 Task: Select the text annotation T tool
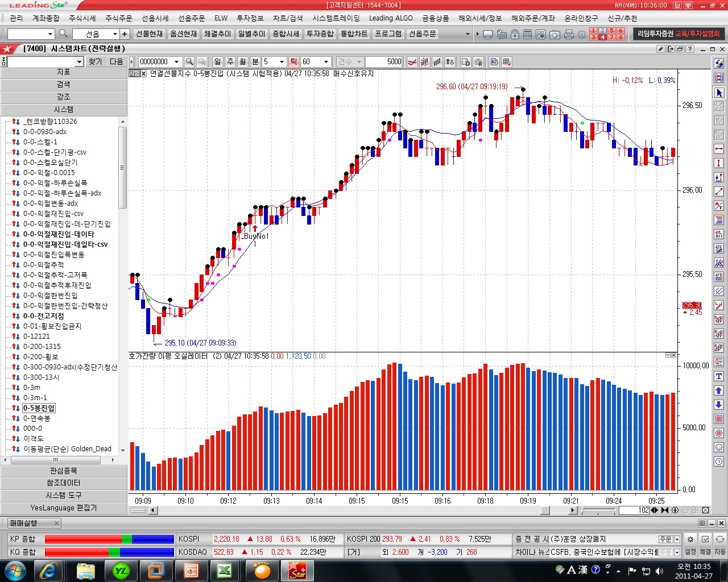[x=719, y=376]
